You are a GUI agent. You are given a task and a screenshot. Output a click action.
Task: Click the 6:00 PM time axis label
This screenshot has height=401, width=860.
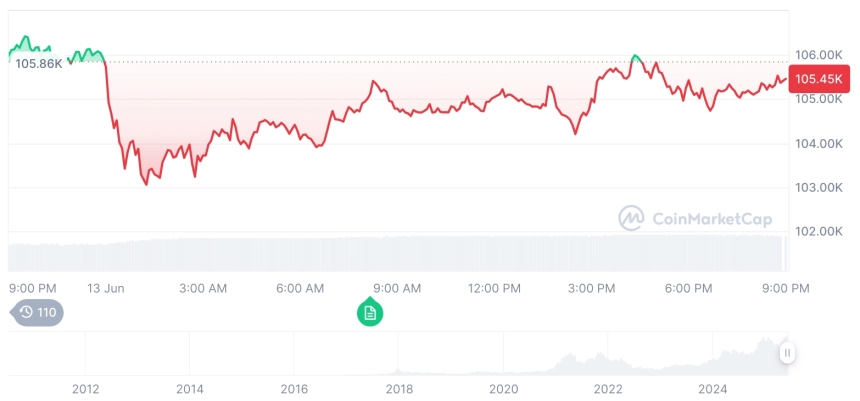(x=688, y=288)
